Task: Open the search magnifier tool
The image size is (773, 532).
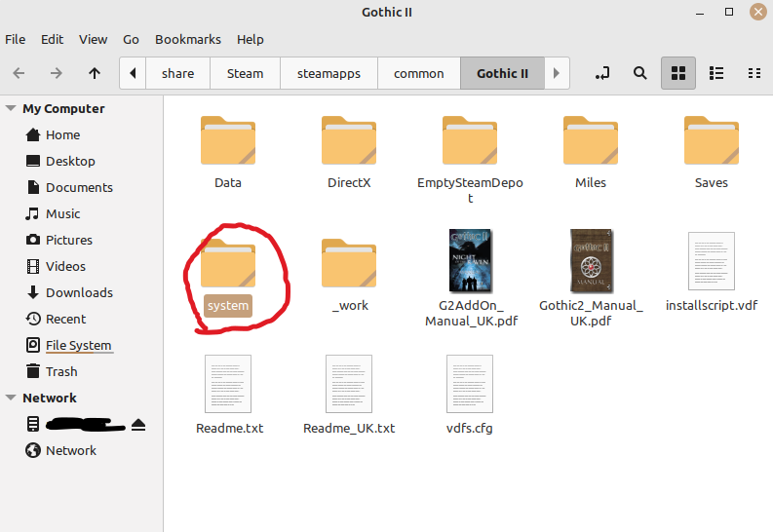Action: pos(639,73)
